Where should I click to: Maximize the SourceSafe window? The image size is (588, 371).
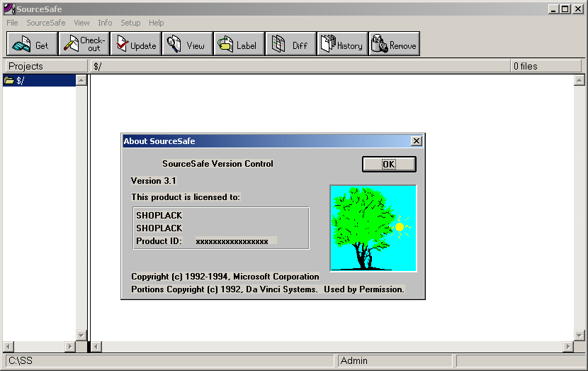(565, 9)
